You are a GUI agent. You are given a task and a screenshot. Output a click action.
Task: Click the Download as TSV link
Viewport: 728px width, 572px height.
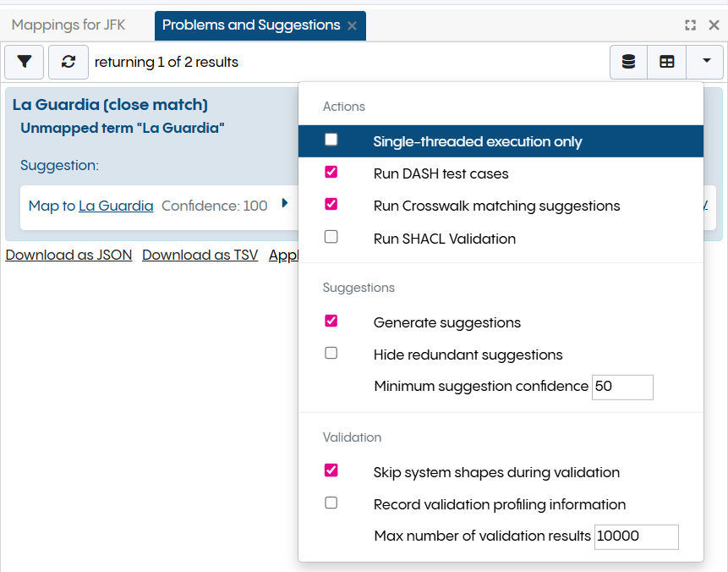tap(200, 255)
